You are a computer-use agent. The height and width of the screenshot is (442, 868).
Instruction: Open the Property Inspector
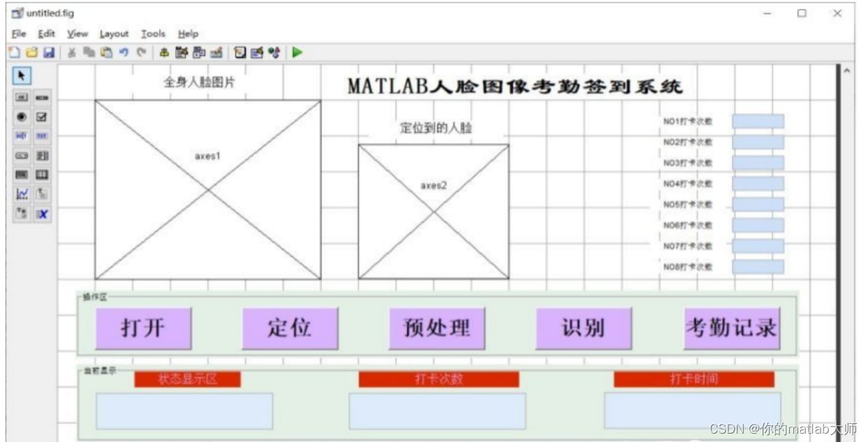pos(257,52)
